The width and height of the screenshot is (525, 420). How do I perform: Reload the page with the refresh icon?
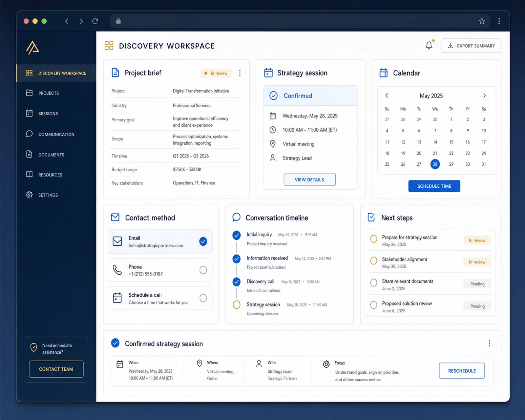[95, 21]
